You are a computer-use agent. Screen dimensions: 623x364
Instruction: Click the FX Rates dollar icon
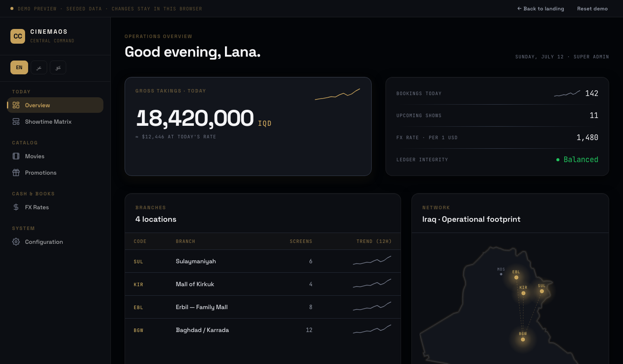(x=16, y=207)
